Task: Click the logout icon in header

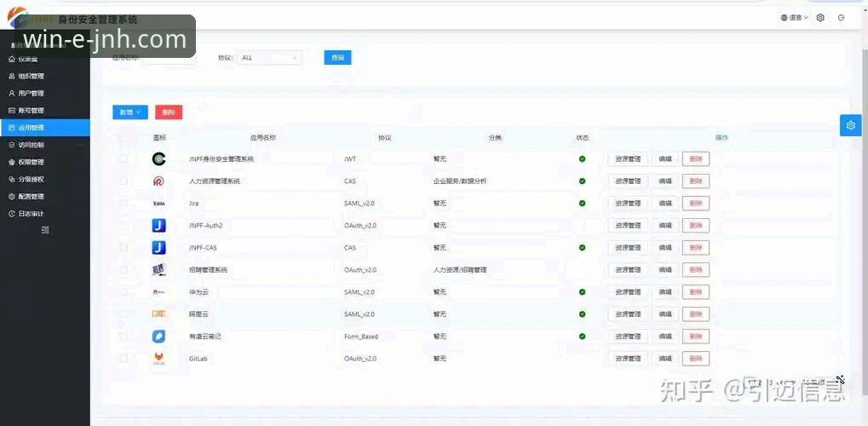Action: click(x=842, y=18)
